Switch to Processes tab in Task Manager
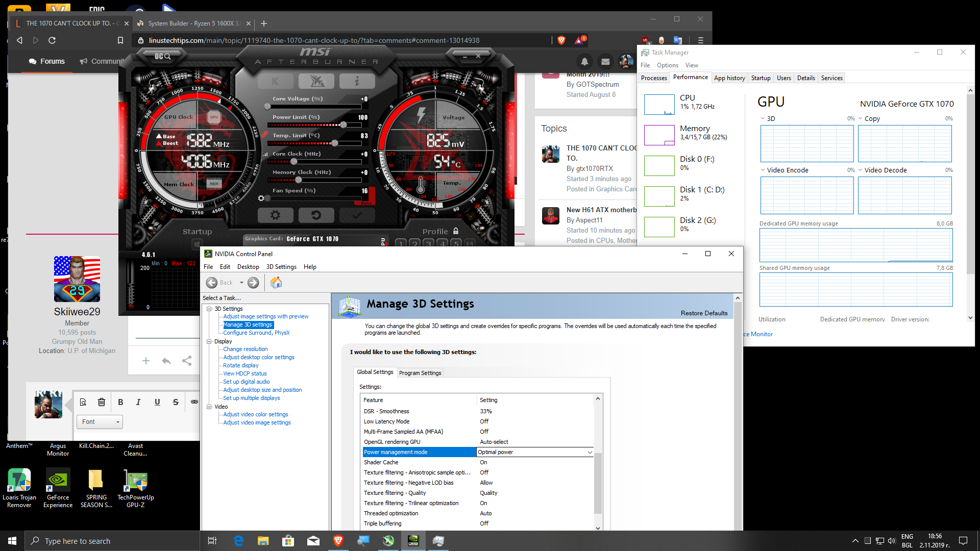The image size is (980, 551). [654, 78]
